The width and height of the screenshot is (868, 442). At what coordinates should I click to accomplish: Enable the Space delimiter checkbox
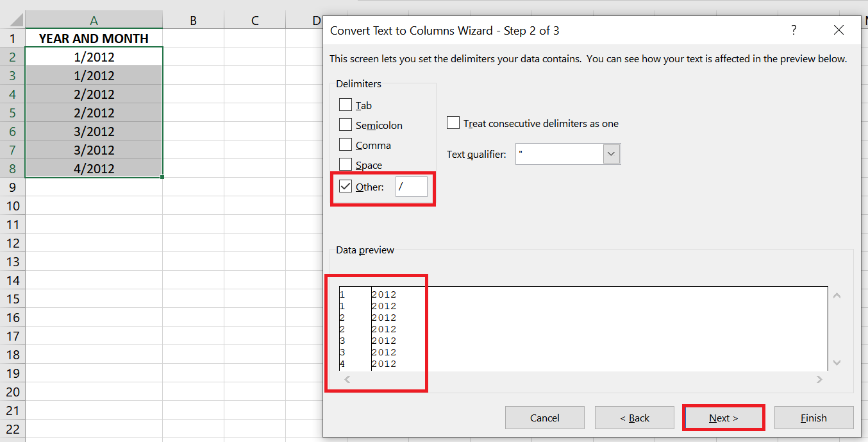click(346, 165)
